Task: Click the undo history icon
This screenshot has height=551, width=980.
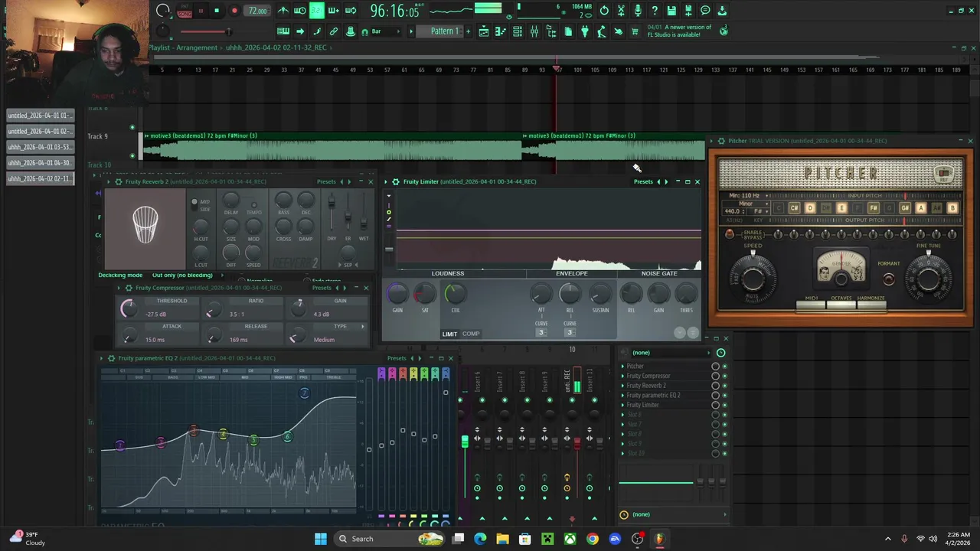Action: tap(604, 11)
